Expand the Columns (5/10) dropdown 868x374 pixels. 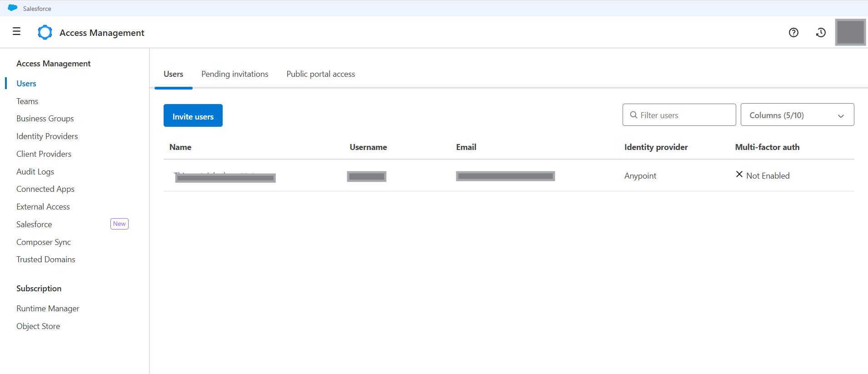797,115
